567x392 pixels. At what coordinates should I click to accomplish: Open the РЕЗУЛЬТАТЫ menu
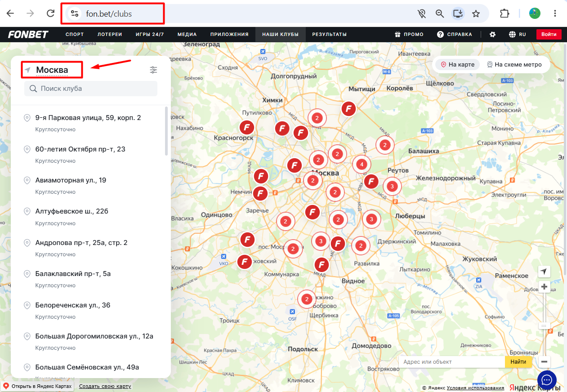[x=330, y=34]
